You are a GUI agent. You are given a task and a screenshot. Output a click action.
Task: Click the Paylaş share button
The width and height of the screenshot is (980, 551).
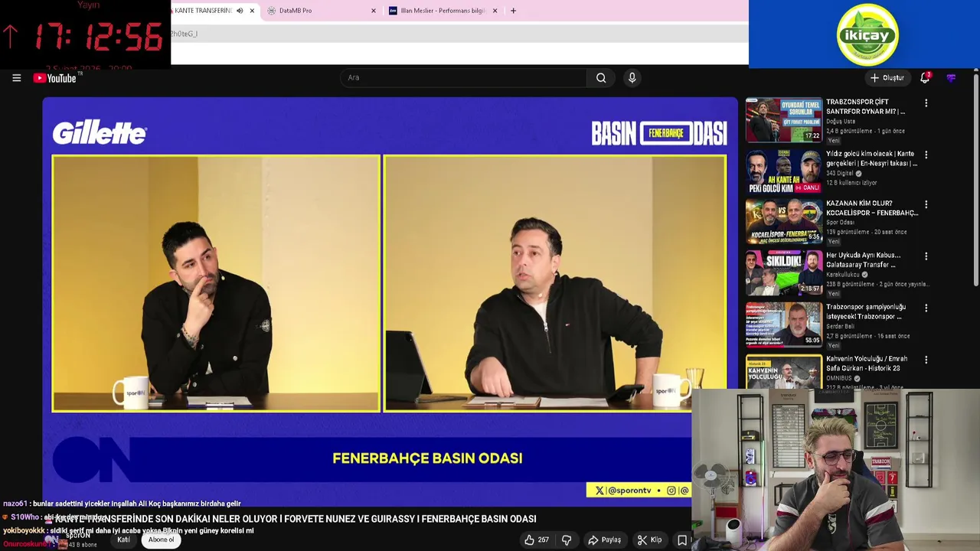(604, 540)
